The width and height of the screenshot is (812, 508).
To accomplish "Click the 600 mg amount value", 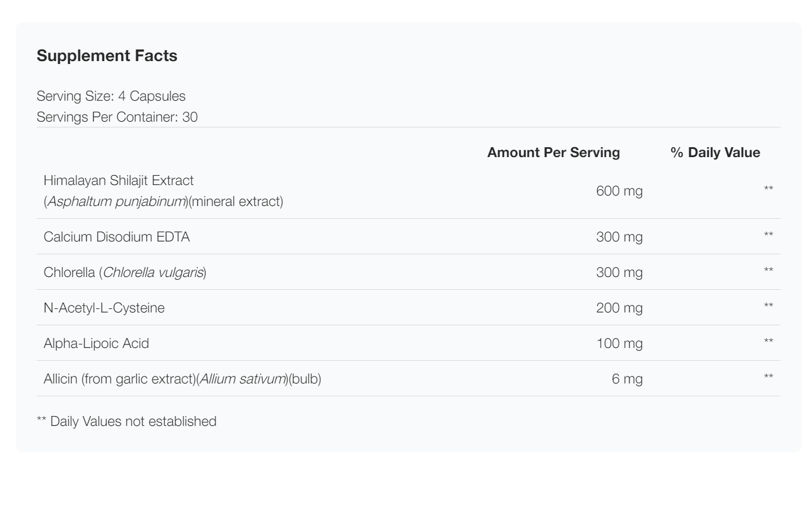I will tap(619, 191).
